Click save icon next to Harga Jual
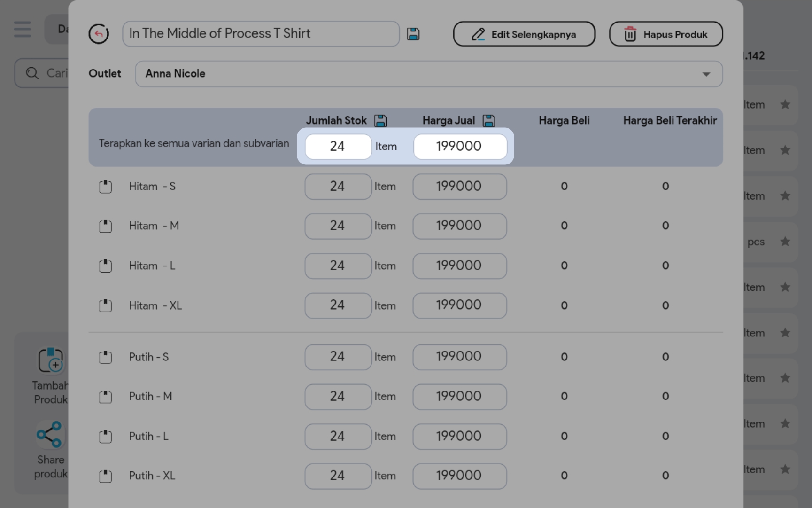This screenshot has height=508, width=812. (489, 121)
